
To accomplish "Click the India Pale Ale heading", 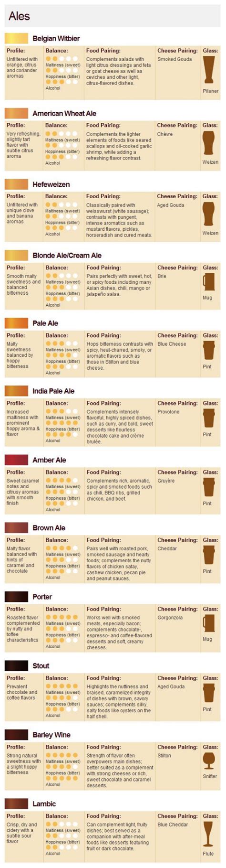I will pos(53,391).
